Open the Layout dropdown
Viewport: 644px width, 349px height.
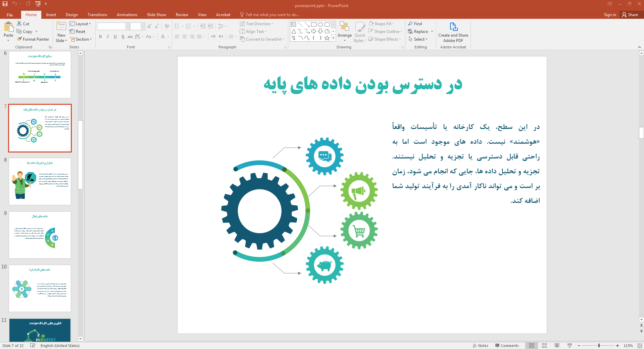pos(80,24)
